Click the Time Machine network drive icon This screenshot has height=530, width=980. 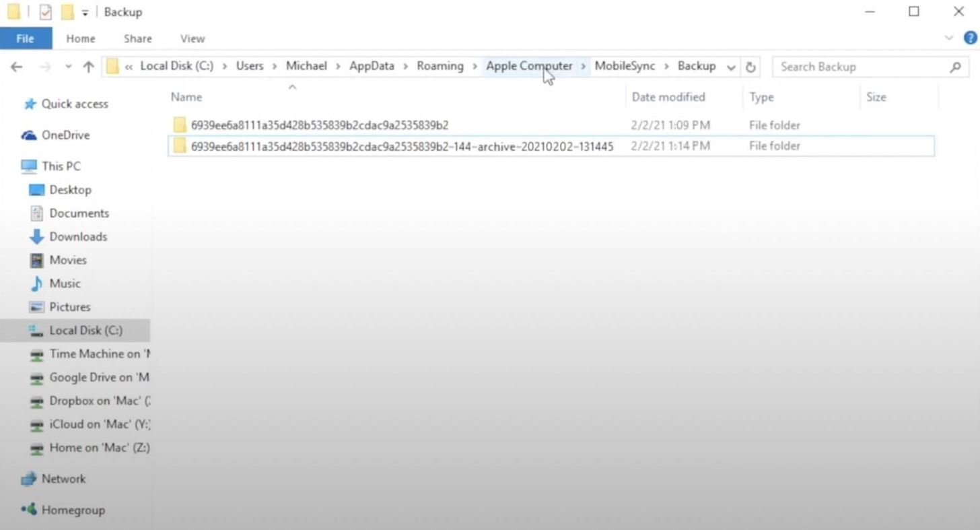tap(37, 354)
